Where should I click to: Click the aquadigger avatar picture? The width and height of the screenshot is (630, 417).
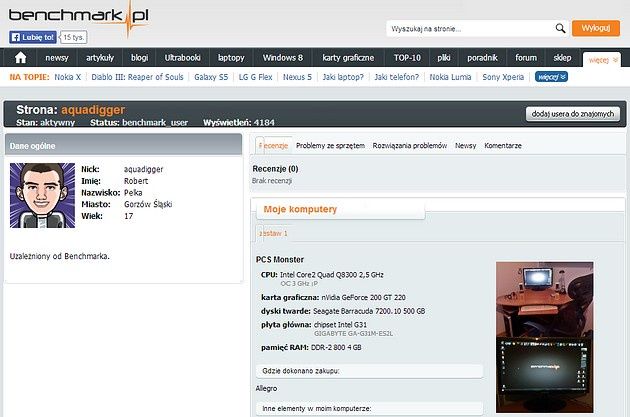tap(42, 195)
